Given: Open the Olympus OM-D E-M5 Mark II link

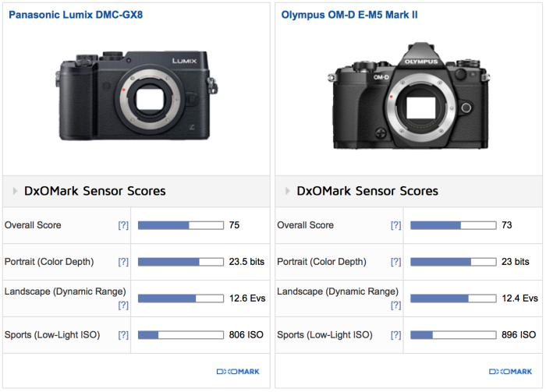Looking at the screenshot, I should click(349, 14).
